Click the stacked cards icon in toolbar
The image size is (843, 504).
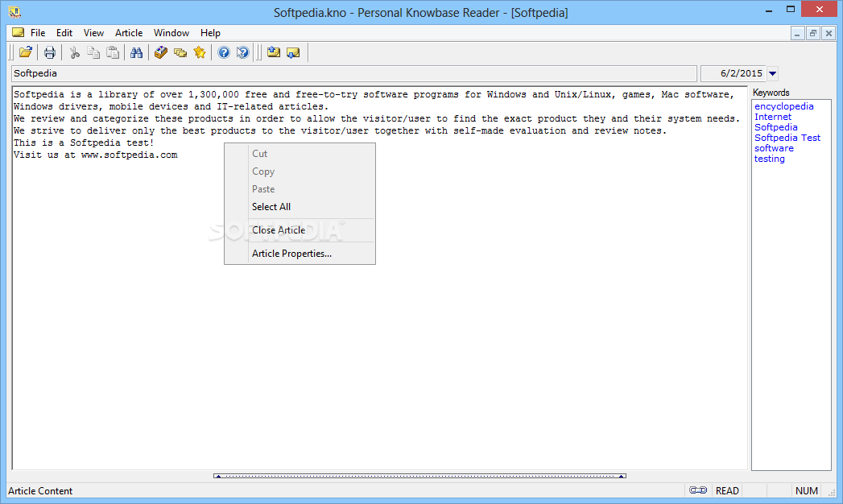(180, 52)
